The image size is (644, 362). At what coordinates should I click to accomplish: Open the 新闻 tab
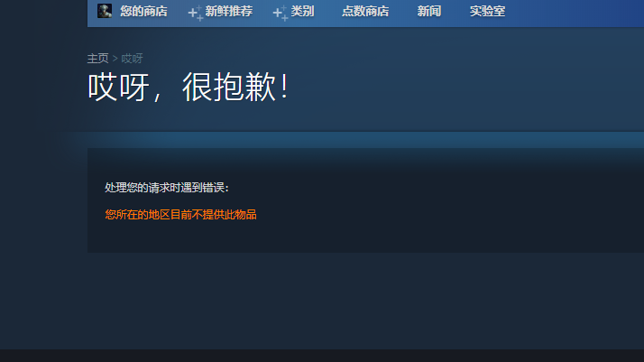point(428,12)
